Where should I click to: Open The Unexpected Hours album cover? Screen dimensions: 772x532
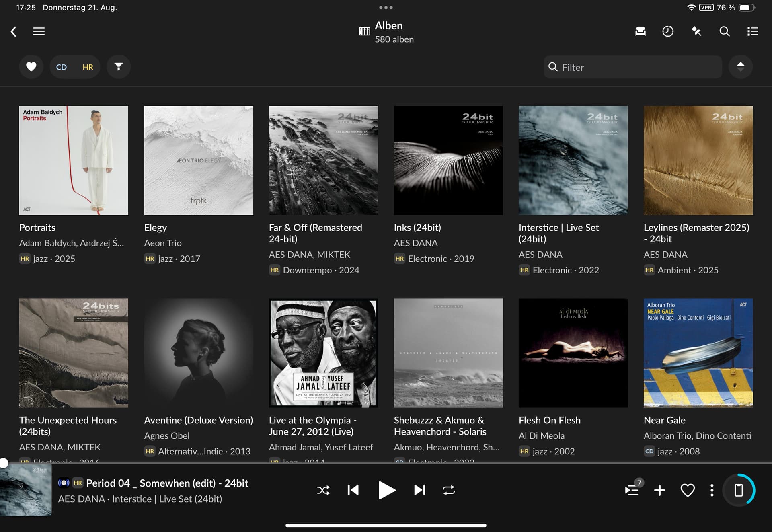pos(74,353)
